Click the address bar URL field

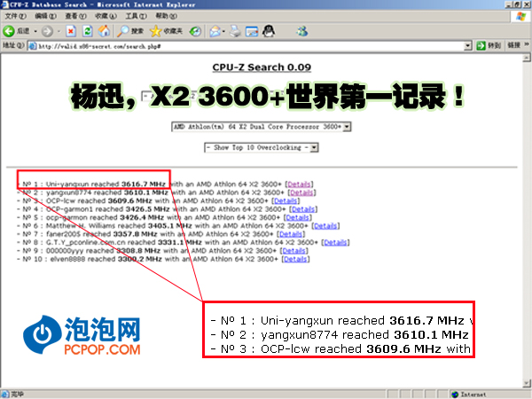tap(249, 46)
